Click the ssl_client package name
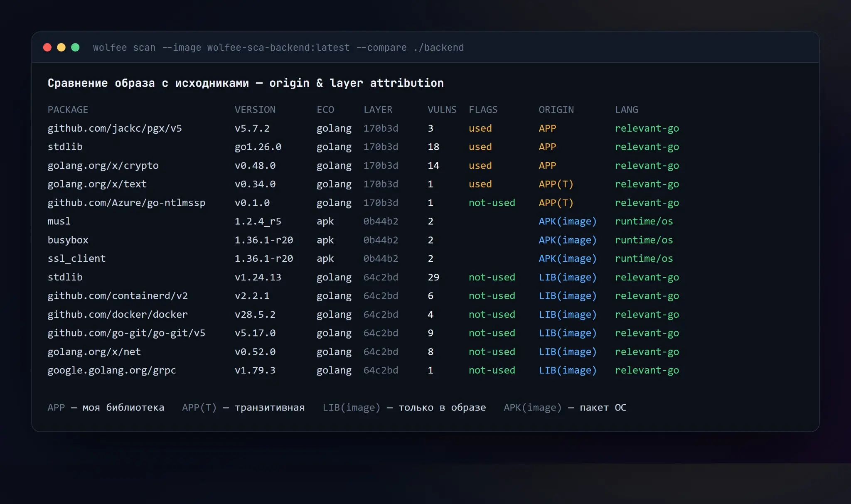851x504 pixels. [x=76, y=258]
